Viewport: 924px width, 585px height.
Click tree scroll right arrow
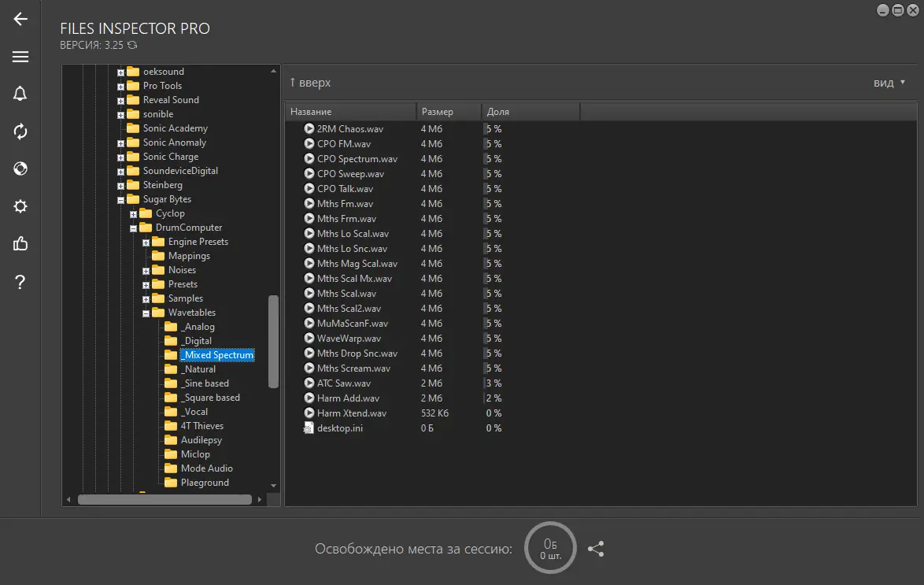tap(260, 499)
